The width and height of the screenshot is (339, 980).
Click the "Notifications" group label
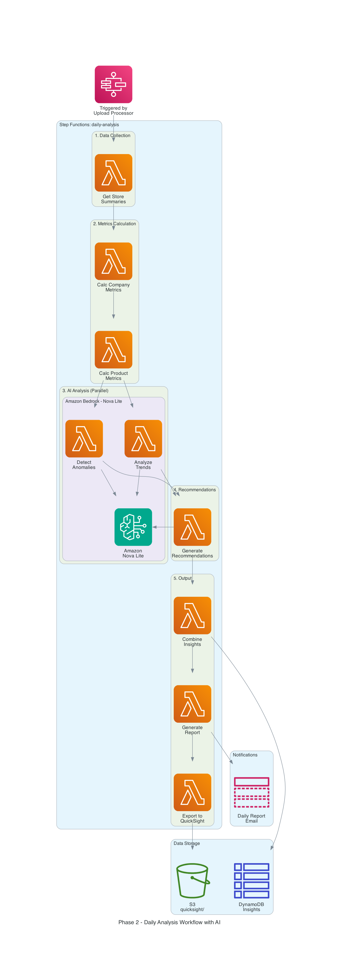point(245,755)
